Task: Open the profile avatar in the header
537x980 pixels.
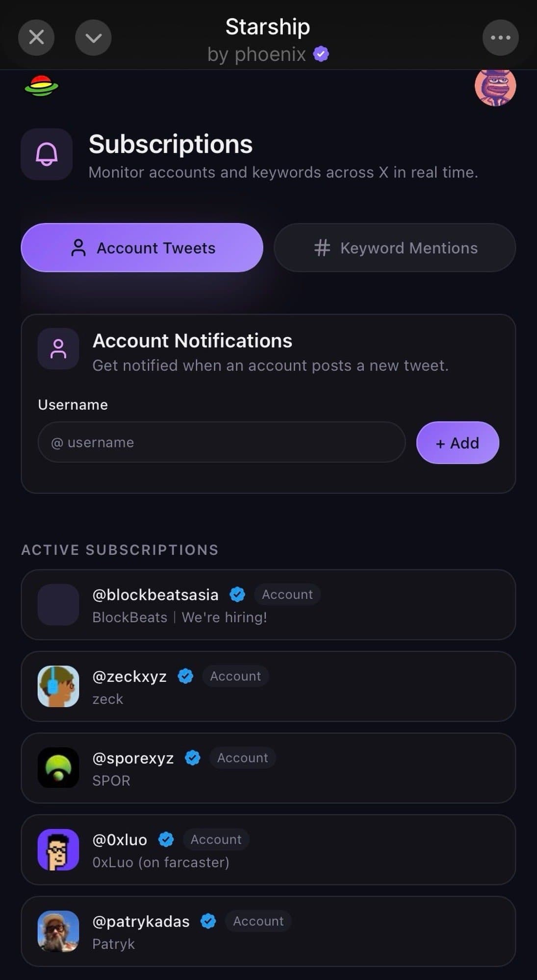Action: pyautogui.click(x=495, y=87)
